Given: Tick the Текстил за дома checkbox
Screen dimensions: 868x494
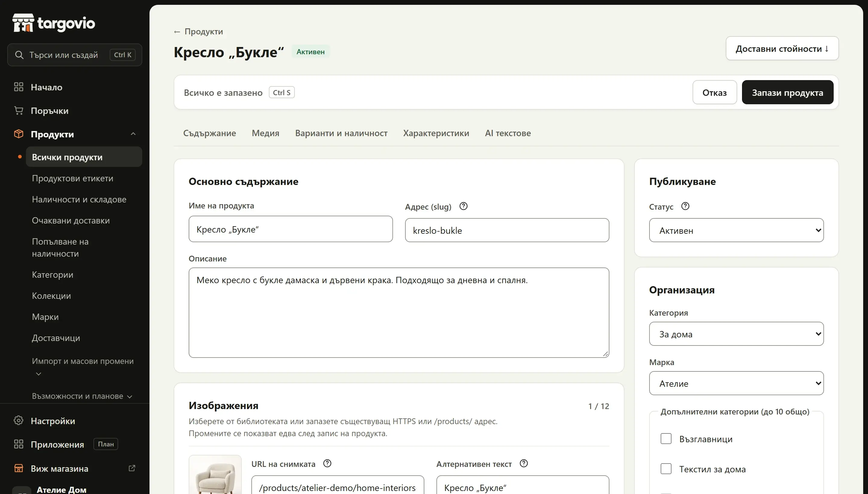Looking at the screenshot, I should (x=666, y=469).
